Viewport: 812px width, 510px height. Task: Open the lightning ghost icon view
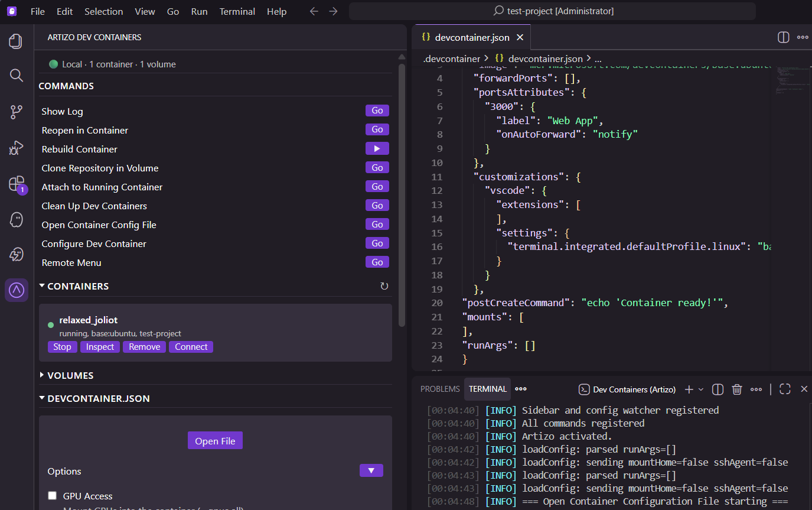coord(17,255)
